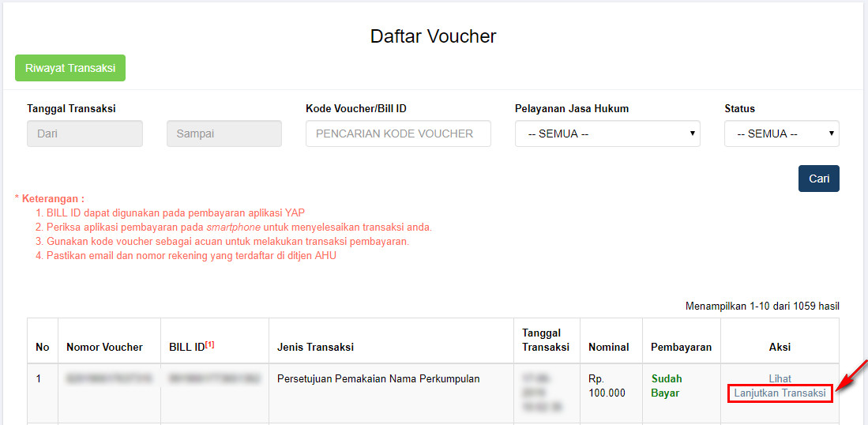Click the Jenis Transaksi column header

[316, 348]
